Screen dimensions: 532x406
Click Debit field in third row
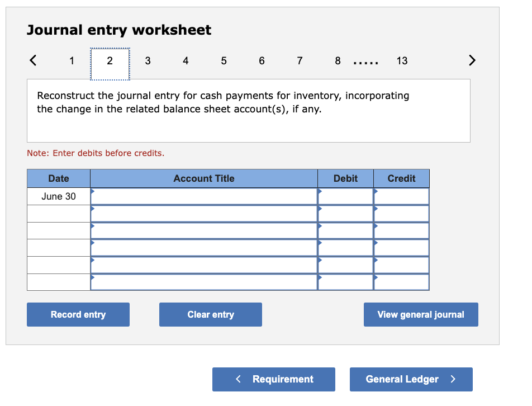click(x=345, y=231)
